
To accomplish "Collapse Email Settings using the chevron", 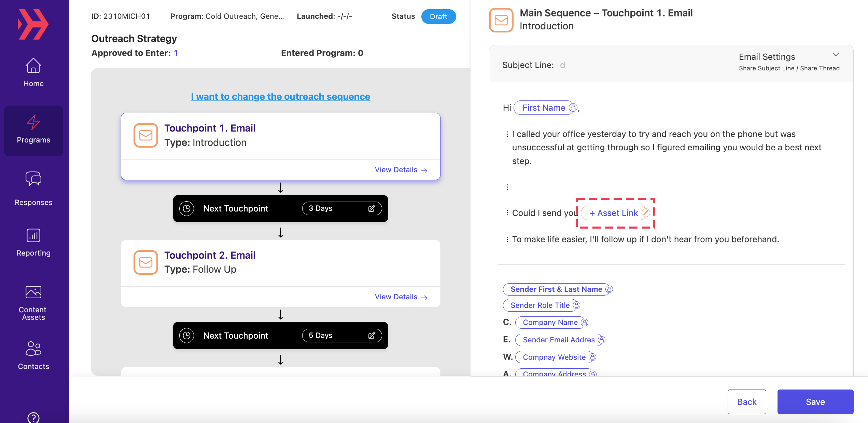I will tap(836, 55).
